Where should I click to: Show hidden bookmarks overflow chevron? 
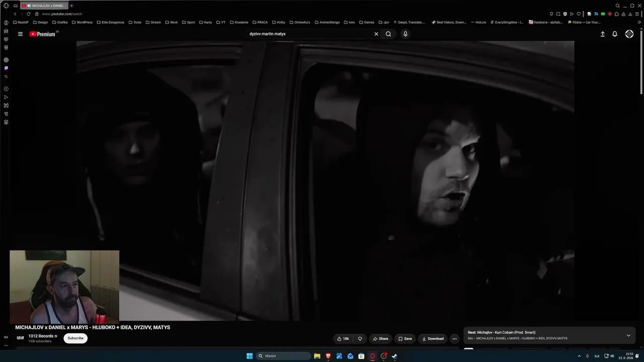(639, 23)
